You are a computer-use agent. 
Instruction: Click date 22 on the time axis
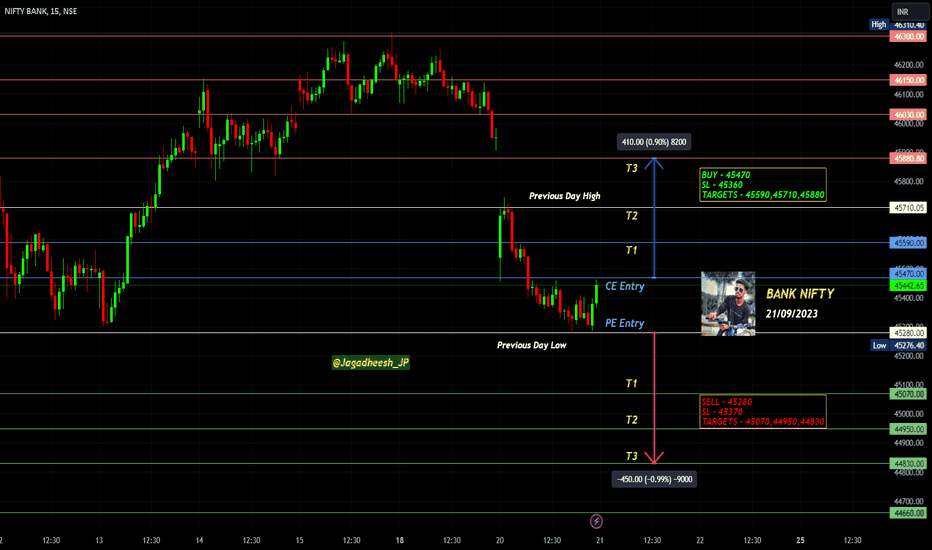pos(700,540)
